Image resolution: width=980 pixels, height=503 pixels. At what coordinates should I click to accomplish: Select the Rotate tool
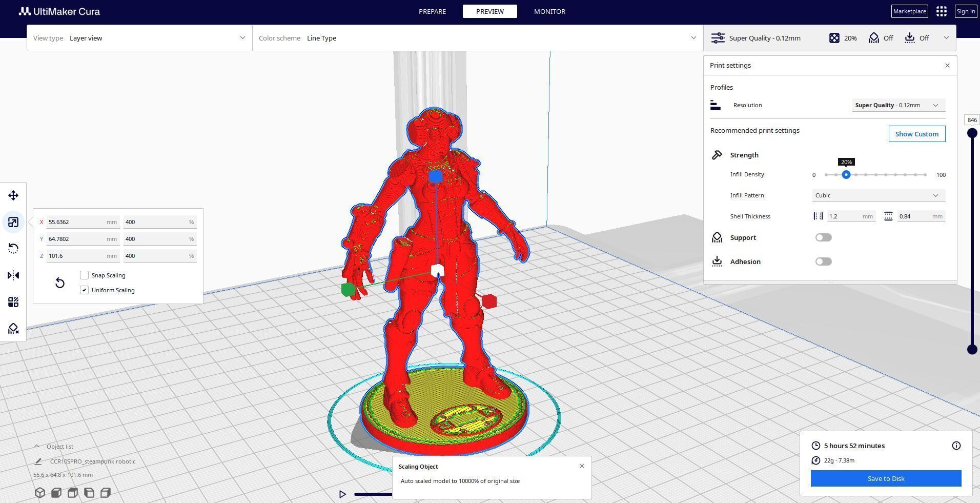pos(13,249)
